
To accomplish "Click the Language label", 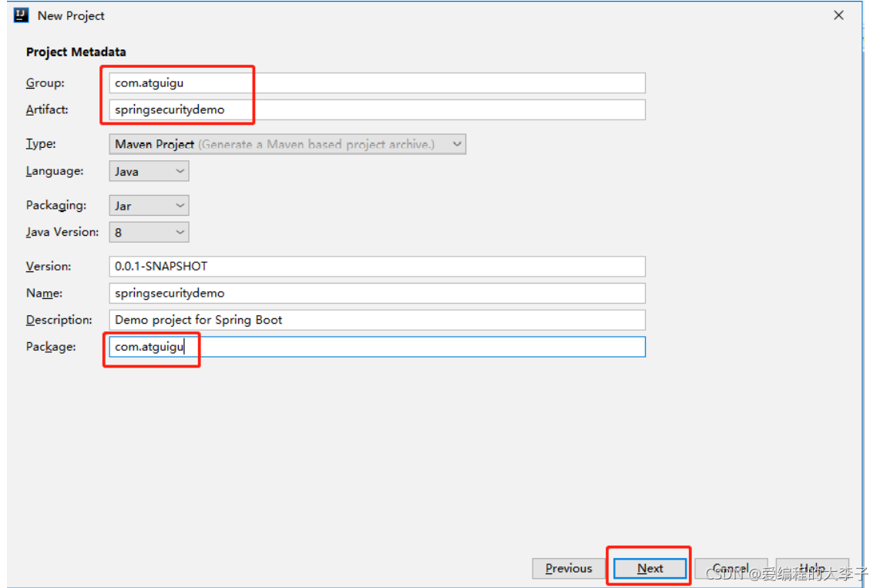I will (55, 171).
